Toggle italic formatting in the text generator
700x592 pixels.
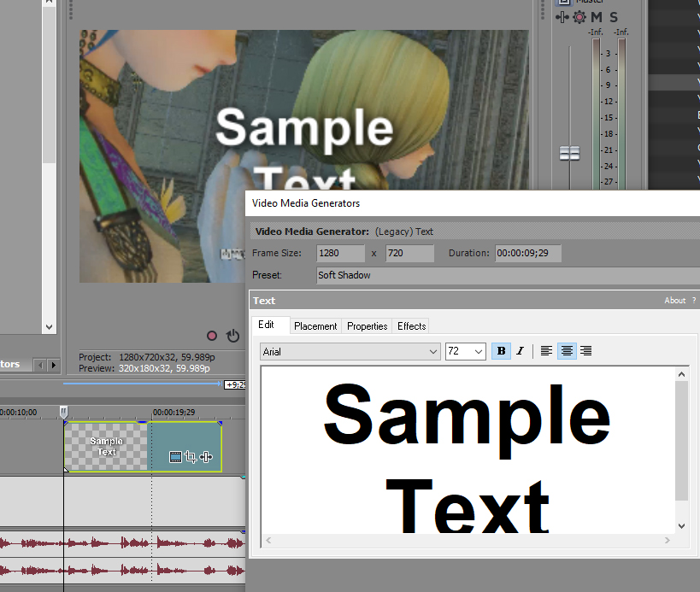[x=521, y=351]
